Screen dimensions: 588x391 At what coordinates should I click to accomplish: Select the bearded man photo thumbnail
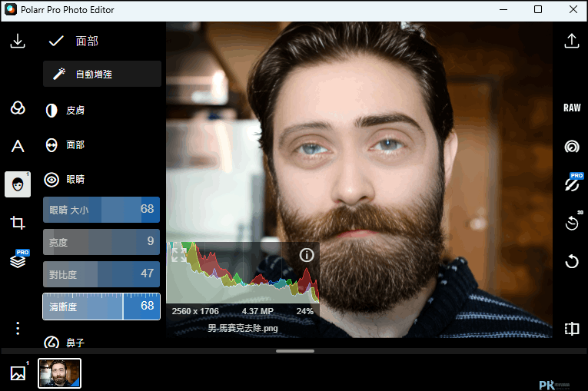60,373
